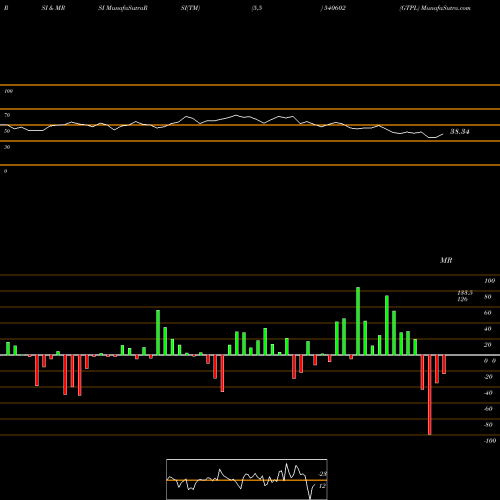Click the -28 value in mini chart

pyautogui.click(x=322, y=474)
